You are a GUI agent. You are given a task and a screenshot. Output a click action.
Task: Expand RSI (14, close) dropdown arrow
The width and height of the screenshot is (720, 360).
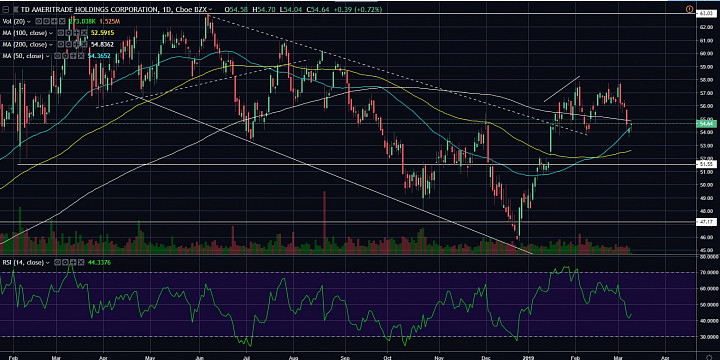[47, 263]
